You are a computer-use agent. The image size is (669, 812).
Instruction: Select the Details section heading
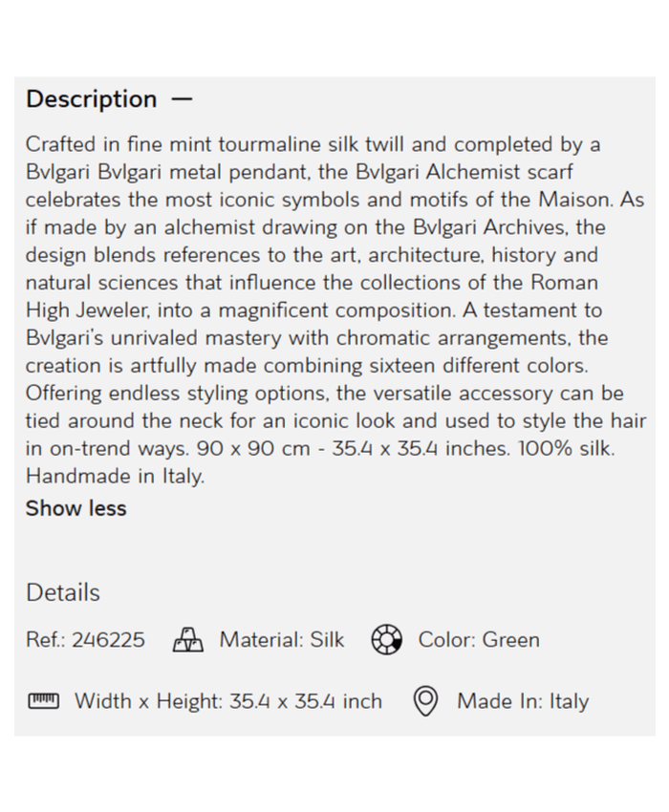click(62, 592)
